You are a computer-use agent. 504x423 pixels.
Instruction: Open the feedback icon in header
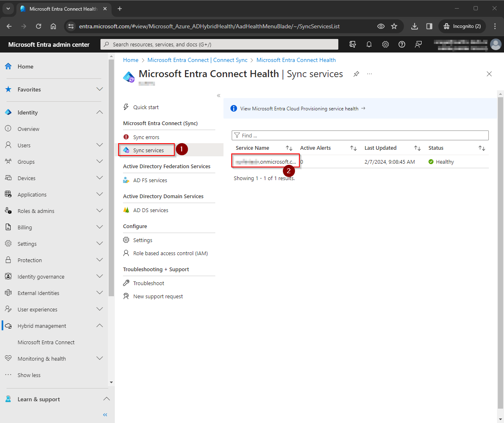click(418, 44)
